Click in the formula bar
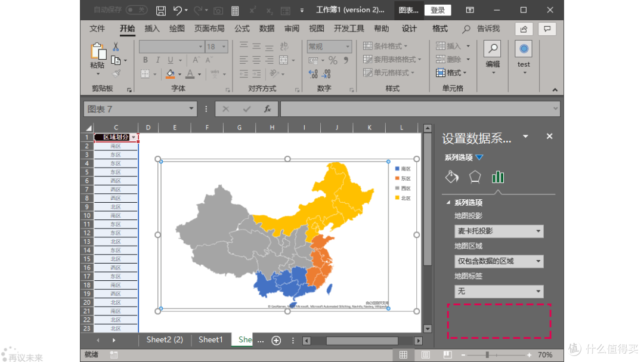 click(x=416, y=109)
